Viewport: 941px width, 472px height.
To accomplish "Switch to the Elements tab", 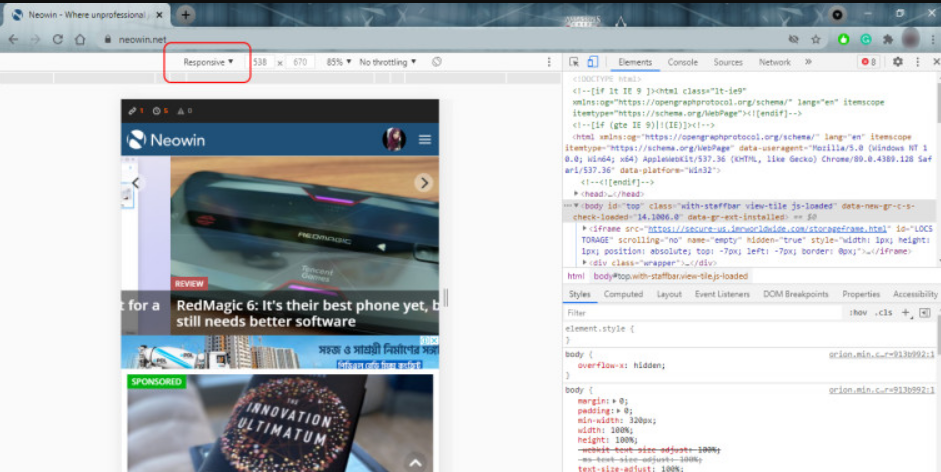I will click(635, 62).
